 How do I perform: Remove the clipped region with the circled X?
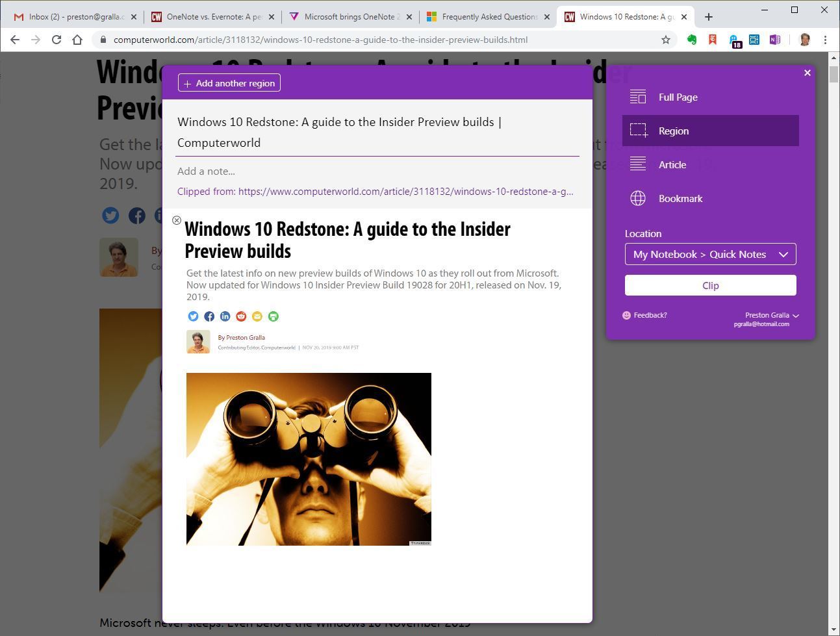tap(177, 220)
